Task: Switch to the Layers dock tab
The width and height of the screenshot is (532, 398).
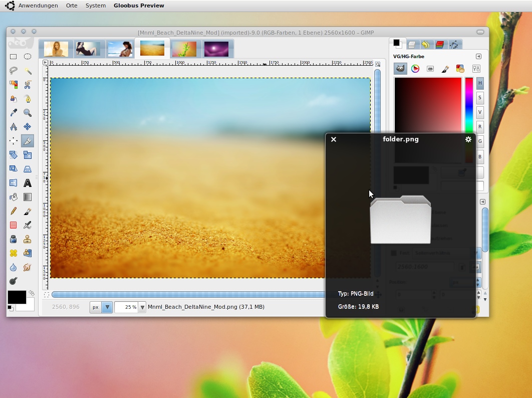Action: [x=412, y=45]
